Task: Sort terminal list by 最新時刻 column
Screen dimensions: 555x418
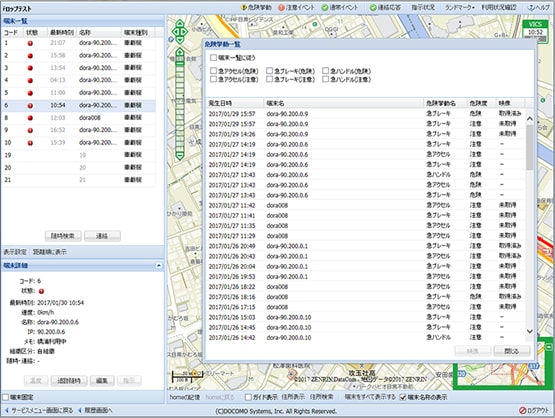Action: click(x=62, y=33)
